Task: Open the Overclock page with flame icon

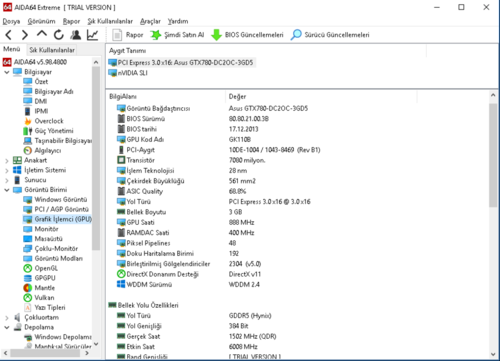Action: [43, 121]
